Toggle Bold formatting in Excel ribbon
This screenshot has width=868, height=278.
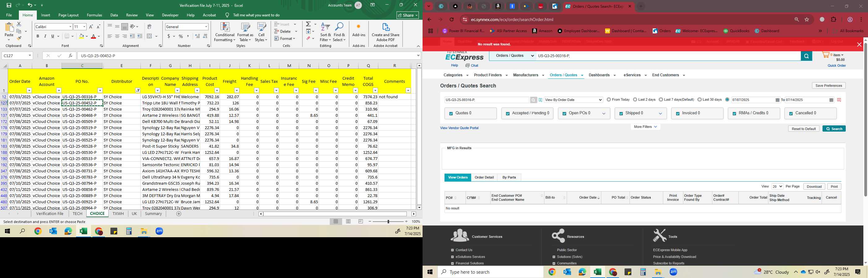[x=38, y=36]
